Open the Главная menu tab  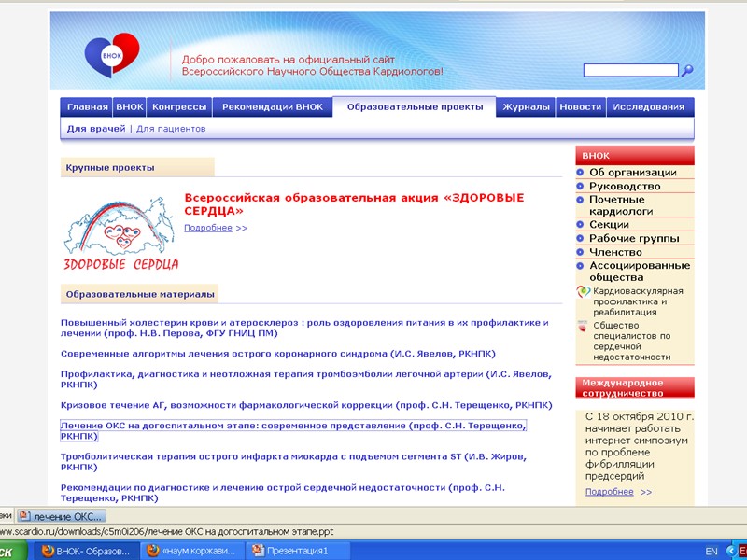coord(87,107)
